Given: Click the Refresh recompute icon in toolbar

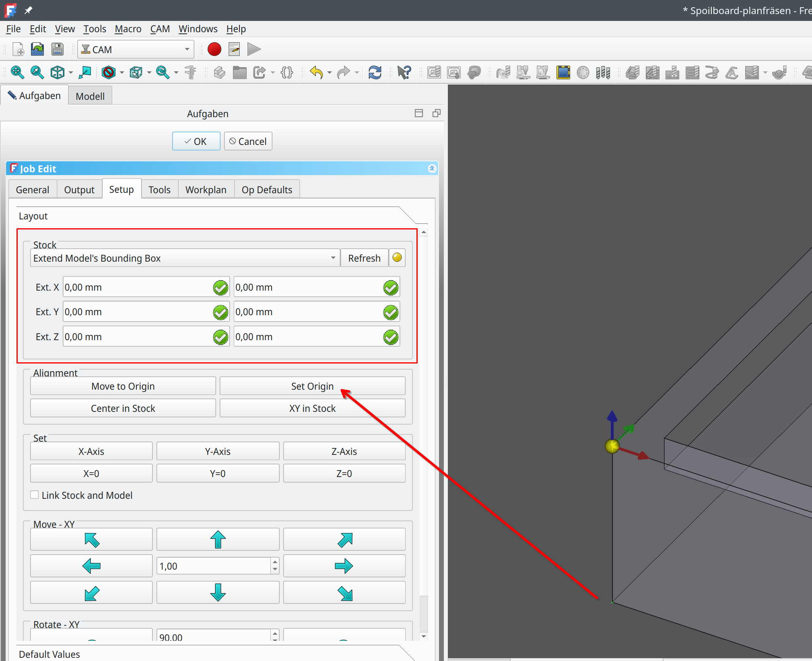Looking at the screenshot, I should click(x=375, y=72).
